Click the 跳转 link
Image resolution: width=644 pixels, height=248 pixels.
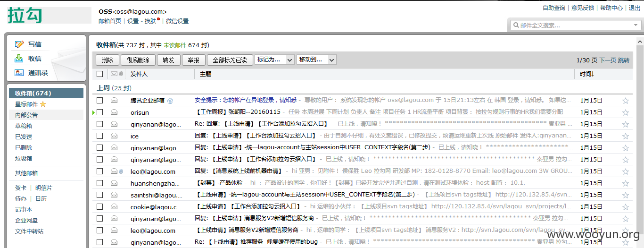(x=623, y=60)
